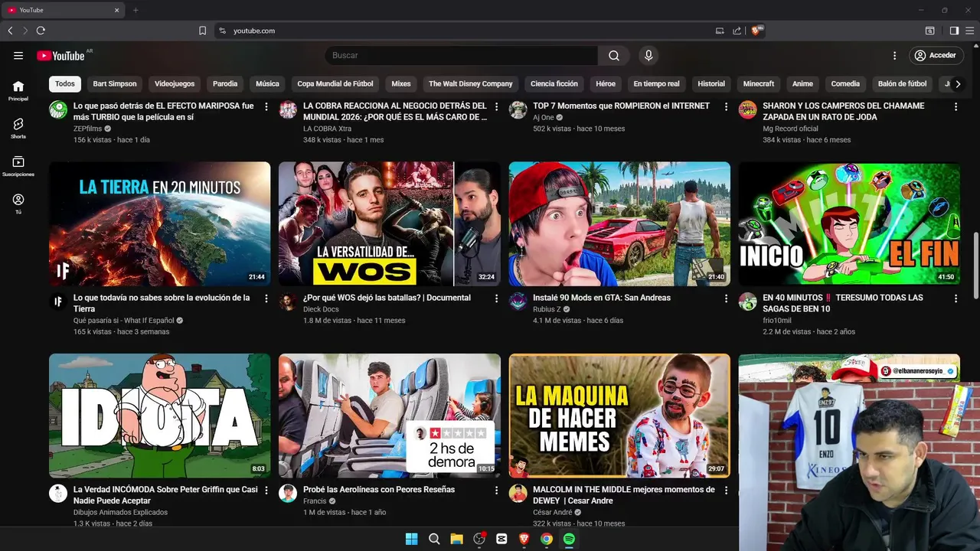Image resolution: width=980 pixels, height=551 pixels.
Task: Click the search magnifier button
Action: pyautogui.click(x=614, y=55)
